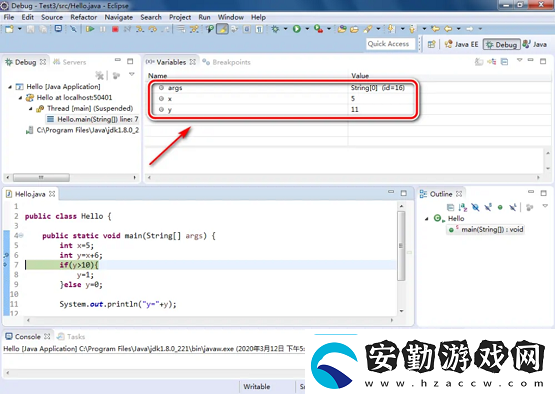Select the Hello.main(String[]) line: 7 stack frame
The height and width of the screenshot is (394, 555).
pyautogui.click(x=93, y=119)
